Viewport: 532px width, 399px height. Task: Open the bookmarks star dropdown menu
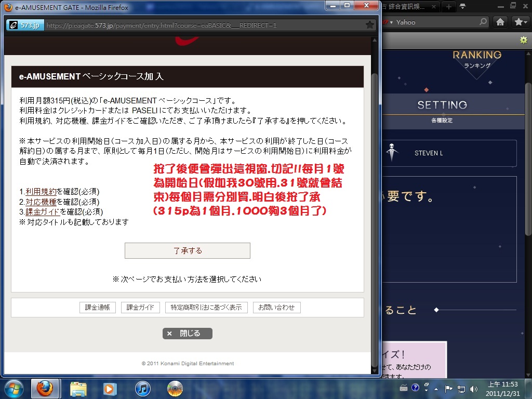(520, 22)
